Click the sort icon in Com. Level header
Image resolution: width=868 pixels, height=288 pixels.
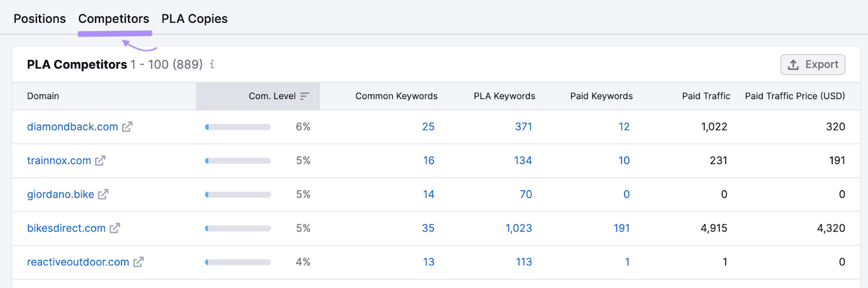coord(304,96)
